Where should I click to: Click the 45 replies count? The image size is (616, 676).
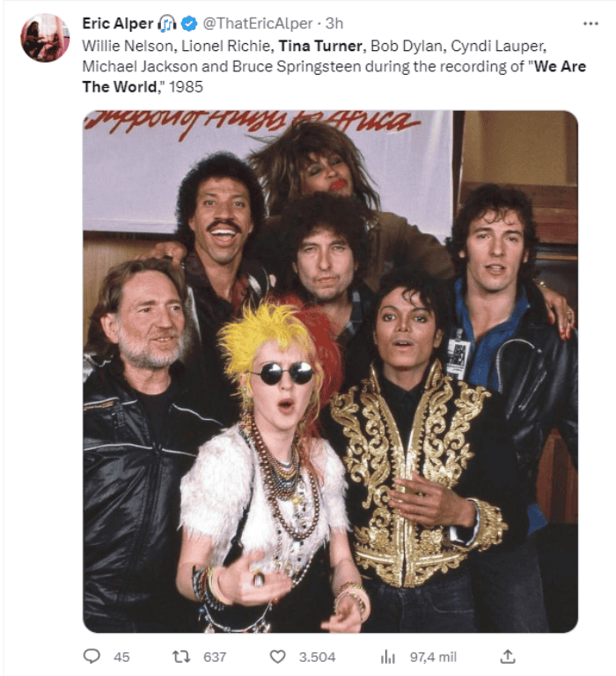(121, 657)
